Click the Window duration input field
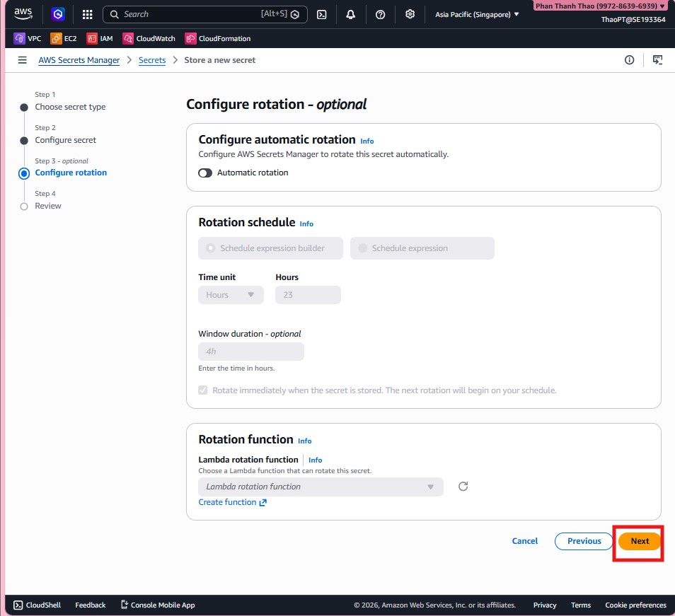Image resolution: width=675 pixels, height=616 pixels. click(x=251, y=351)
